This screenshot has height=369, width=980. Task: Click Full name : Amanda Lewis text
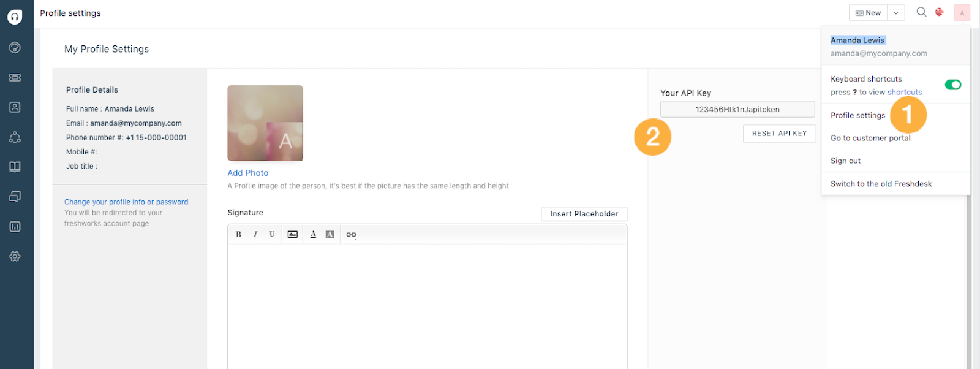(110, 109)
